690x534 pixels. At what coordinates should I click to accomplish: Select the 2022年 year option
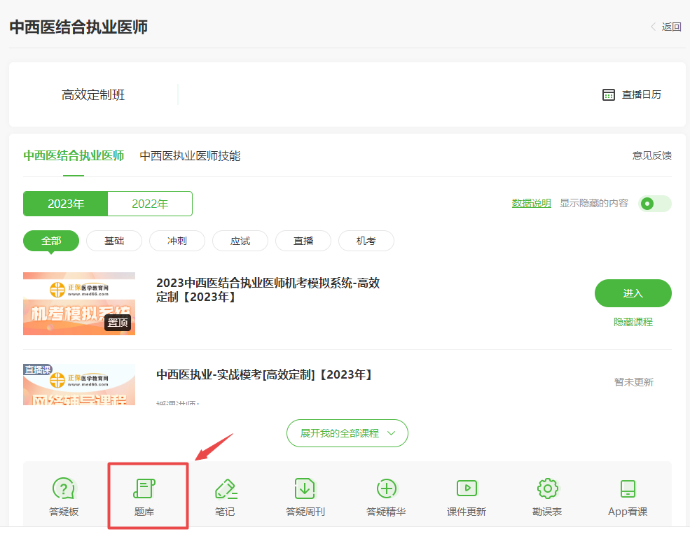pos(150,204)
